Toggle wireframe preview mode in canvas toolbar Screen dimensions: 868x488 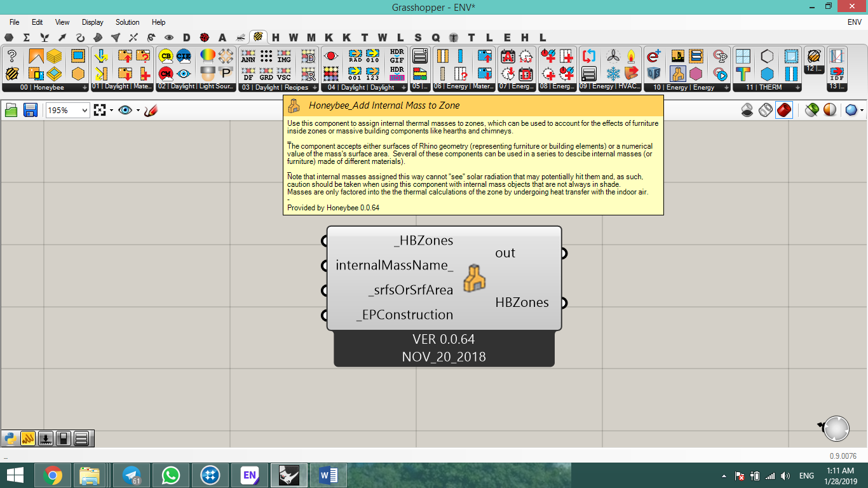tap(766, 110)
